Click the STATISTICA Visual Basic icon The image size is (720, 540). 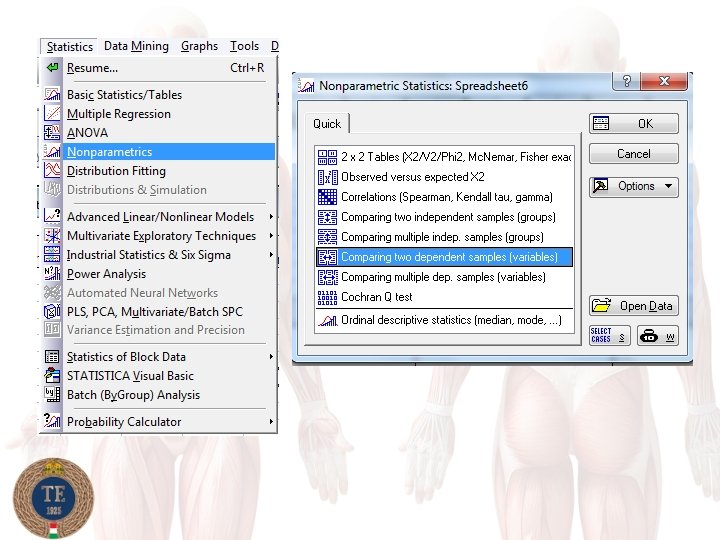tap(52, 375)
